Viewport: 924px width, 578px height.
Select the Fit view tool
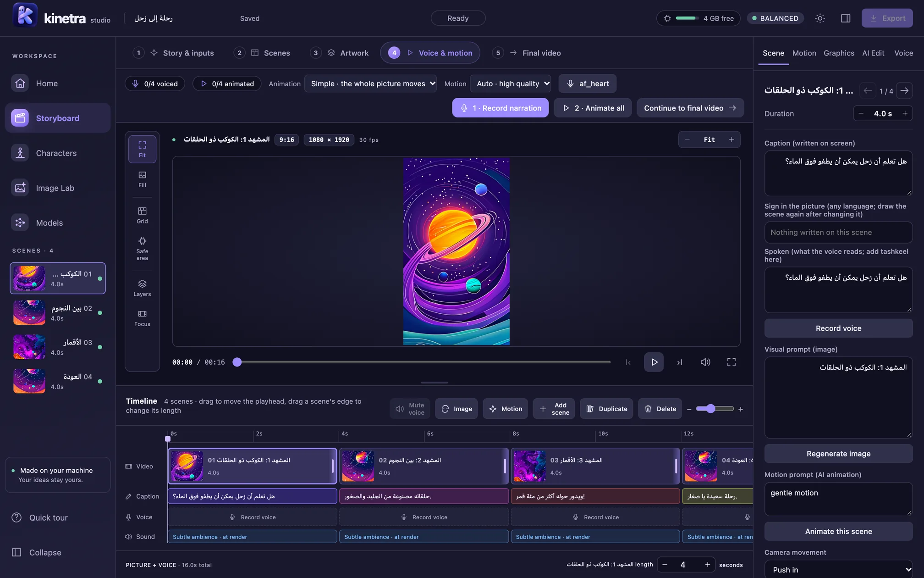click(x=142, y=149)
